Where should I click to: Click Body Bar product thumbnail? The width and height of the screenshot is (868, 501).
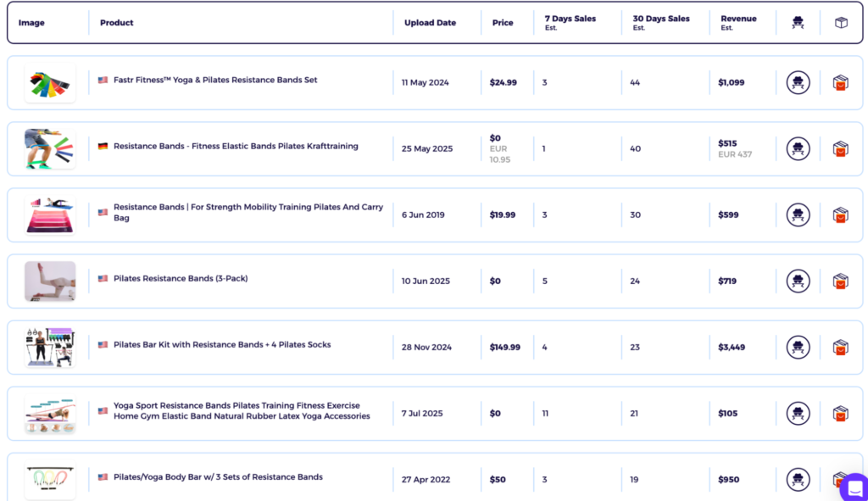coord(50,480)
